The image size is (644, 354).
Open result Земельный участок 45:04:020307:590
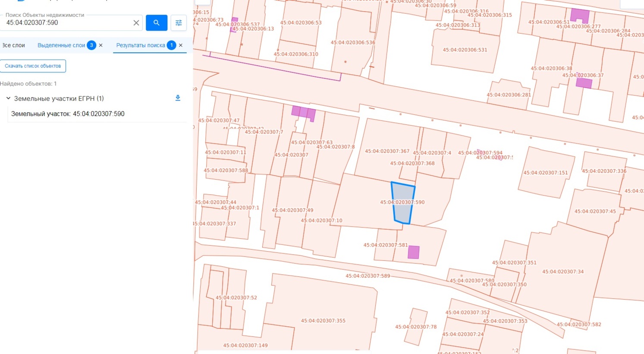click(68, 114)
